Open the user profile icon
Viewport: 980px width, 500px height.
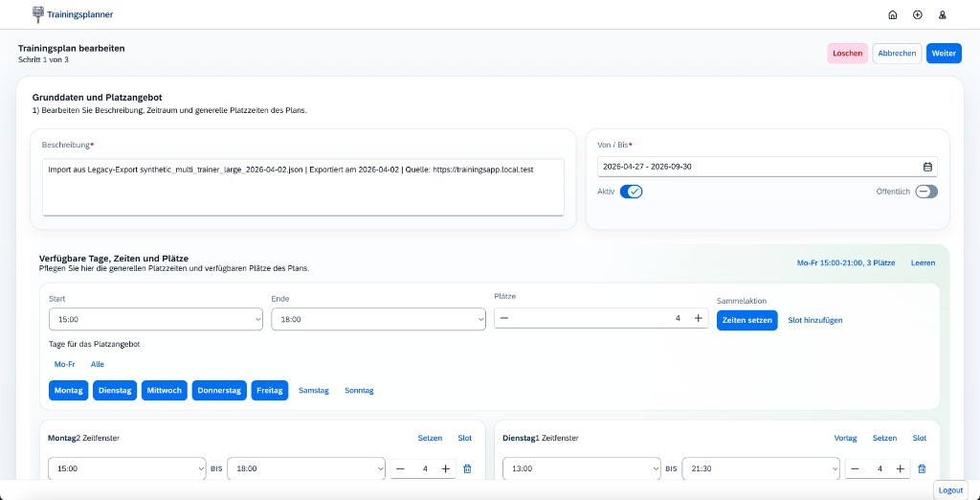tap(943, 14)
